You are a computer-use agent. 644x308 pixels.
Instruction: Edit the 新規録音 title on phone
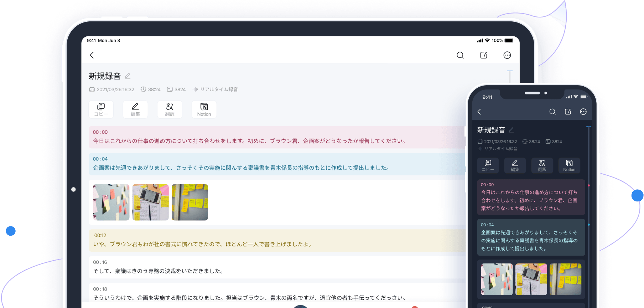511,130
